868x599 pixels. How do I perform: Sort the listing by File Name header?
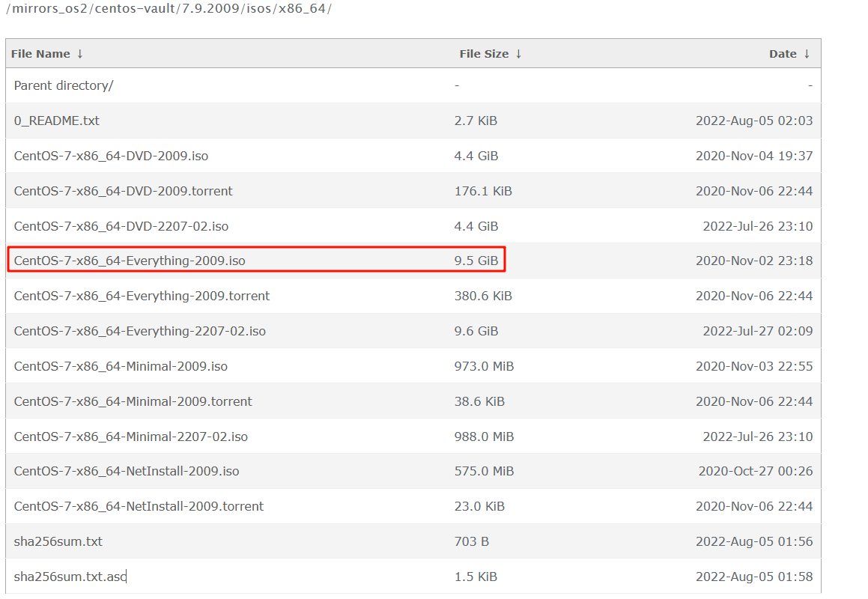point(40,54)
